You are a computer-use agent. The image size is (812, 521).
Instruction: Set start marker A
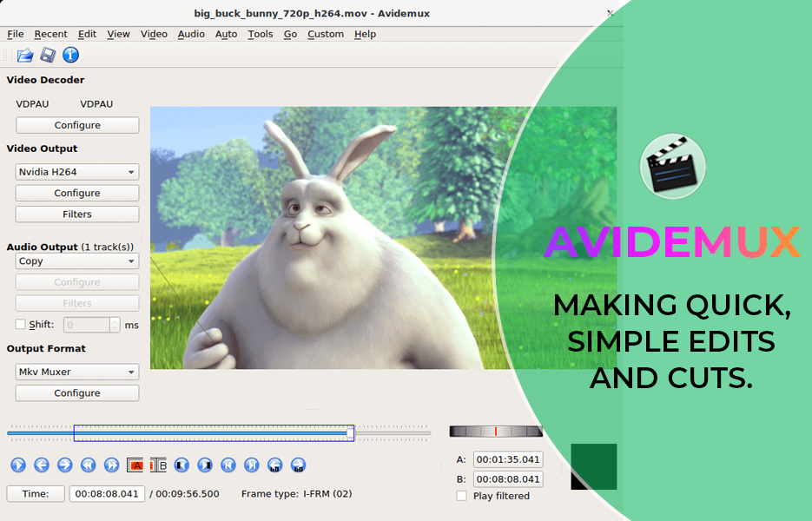(135, 465)
